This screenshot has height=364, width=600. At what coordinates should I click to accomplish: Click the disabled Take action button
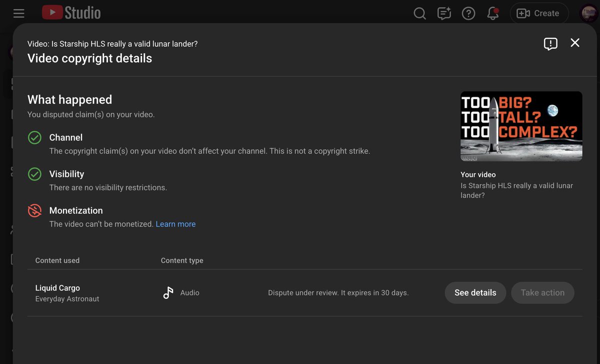pyautogui.click(x=542, y=293)
